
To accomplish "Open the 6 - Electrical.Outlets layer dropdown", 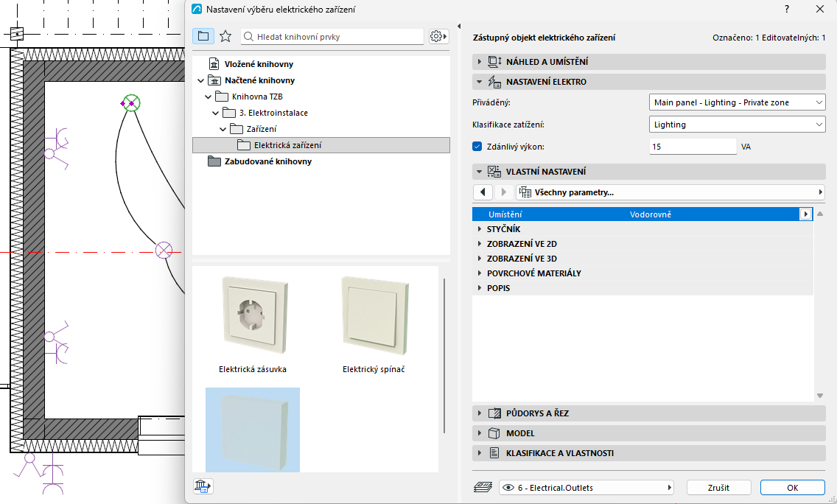I will pos(586,488).
